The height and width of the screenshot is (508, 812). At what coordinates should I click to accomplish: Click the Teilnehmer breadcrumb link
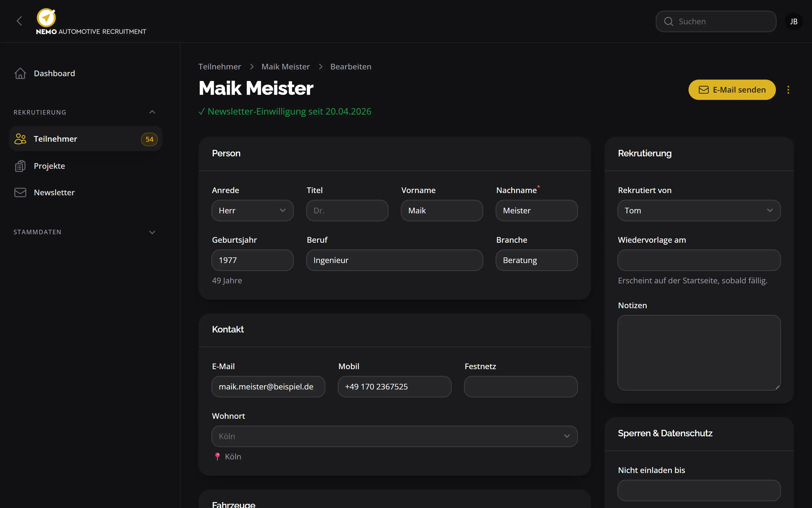click(x=219, y=67)
